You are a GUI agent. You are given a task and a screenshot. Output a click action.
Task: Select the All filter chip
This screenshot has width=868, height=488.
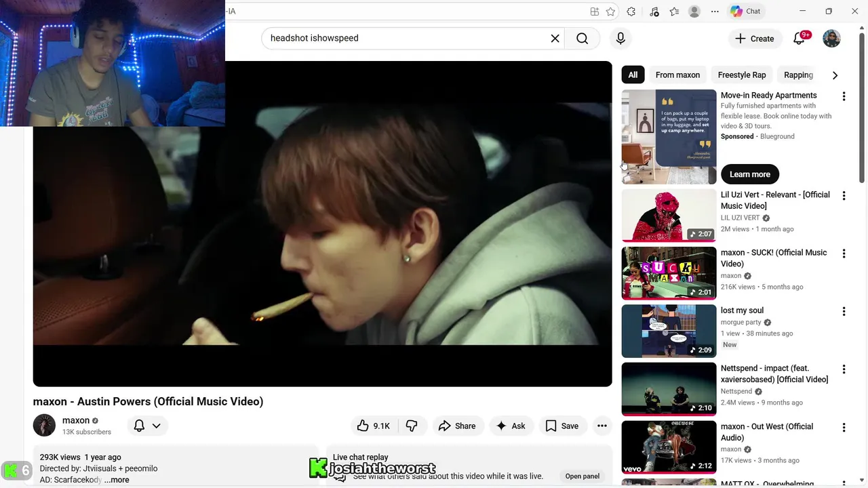tap(633, 75)
